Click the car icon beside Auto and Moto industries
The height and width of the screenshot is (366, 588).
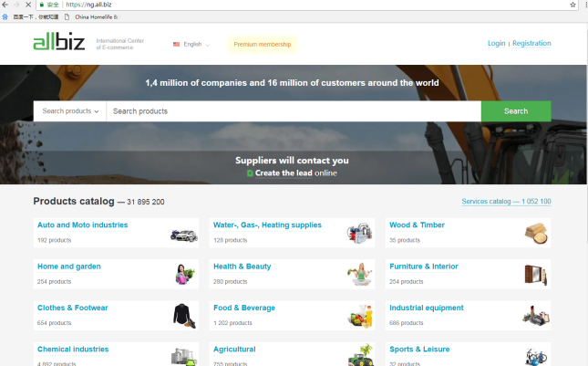coord(184,233)
